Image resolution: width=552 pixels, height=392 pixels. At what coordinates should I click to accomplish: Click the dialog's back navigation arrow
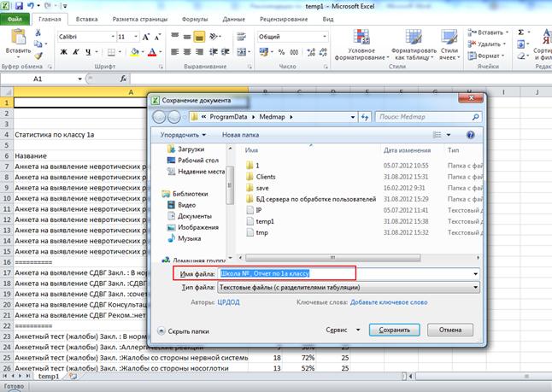(161, 116)
